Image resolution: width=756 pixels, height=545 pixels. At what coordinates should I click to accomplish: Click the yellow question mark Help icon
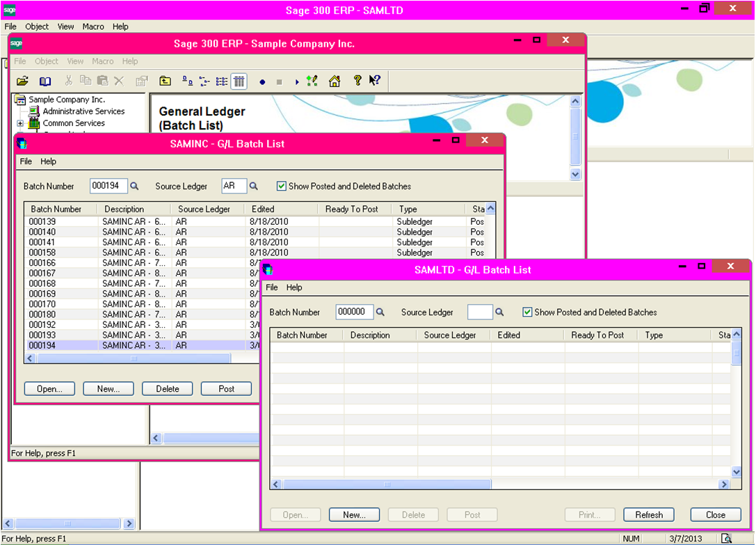(357, 80)
